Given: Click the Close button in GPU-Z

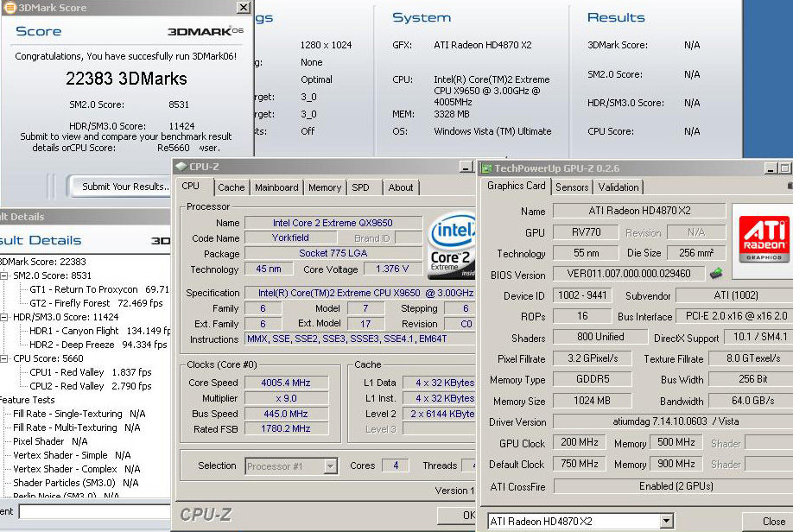Looking at the screenshot, I should coord(773,521).
